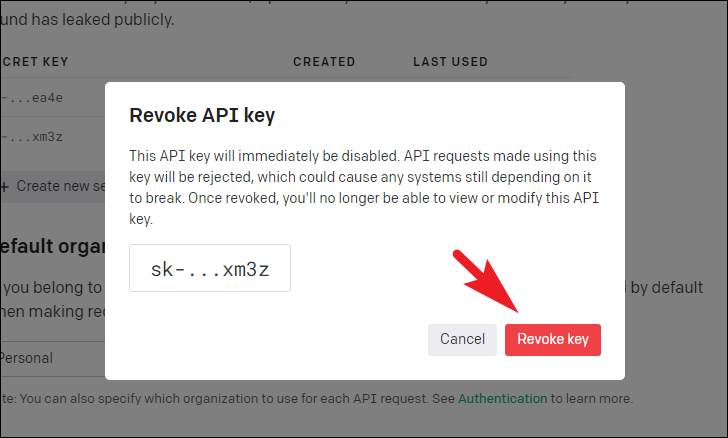Click the 'when making requests' background text
The image size is (728, 438).
pyautogui.click(x=52, y=311)
